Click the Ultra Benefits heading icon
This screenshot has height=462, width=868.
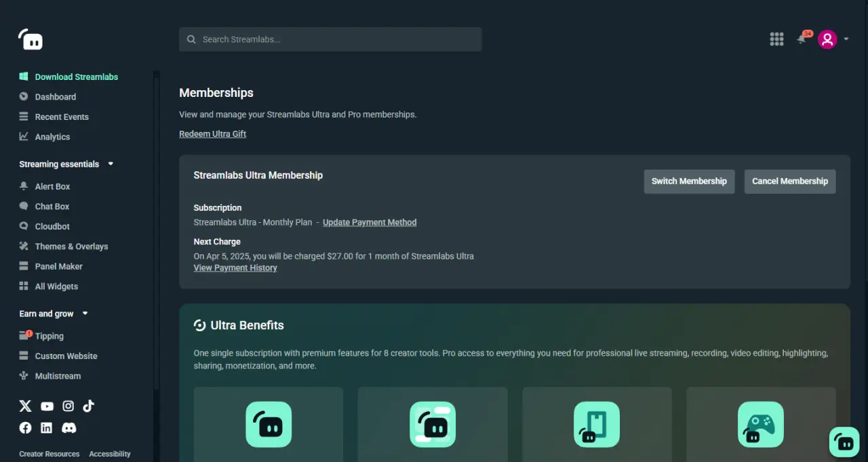199,325
